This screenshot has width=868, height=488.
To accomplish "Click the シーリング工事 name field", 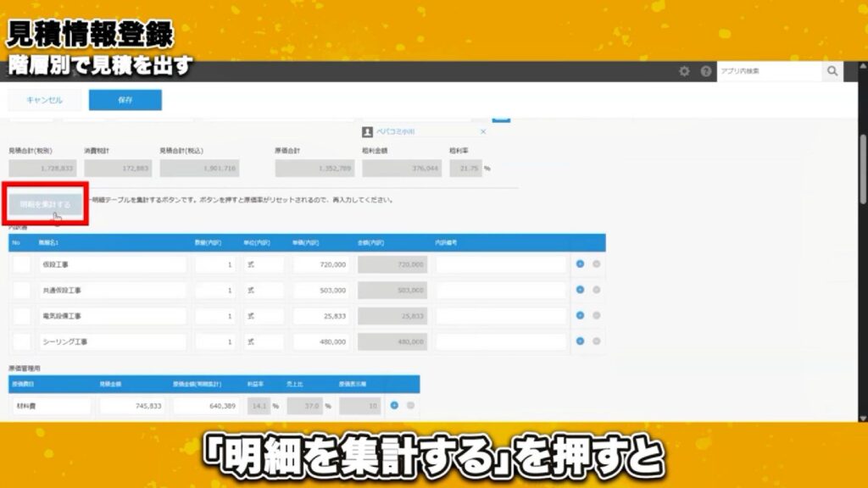I will pos(113,341).
